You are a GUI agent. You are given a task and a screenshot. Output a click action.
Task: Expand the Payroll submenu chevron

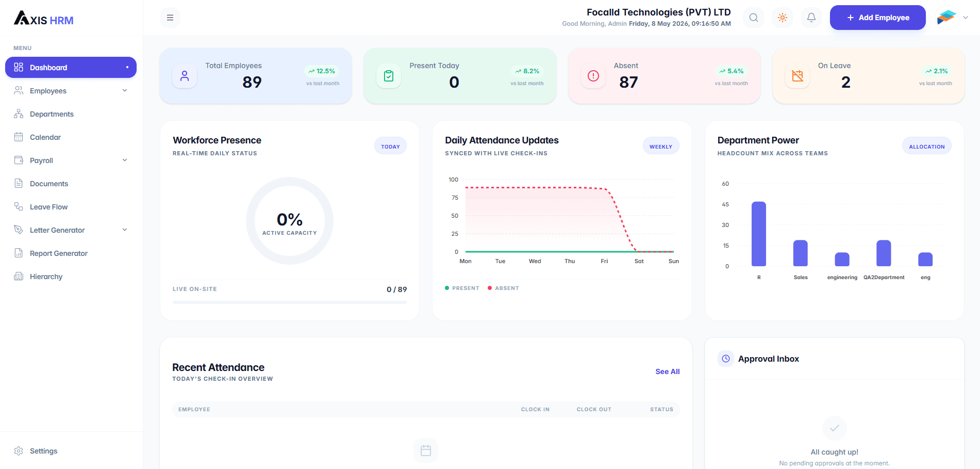click(x=125, y=160)
